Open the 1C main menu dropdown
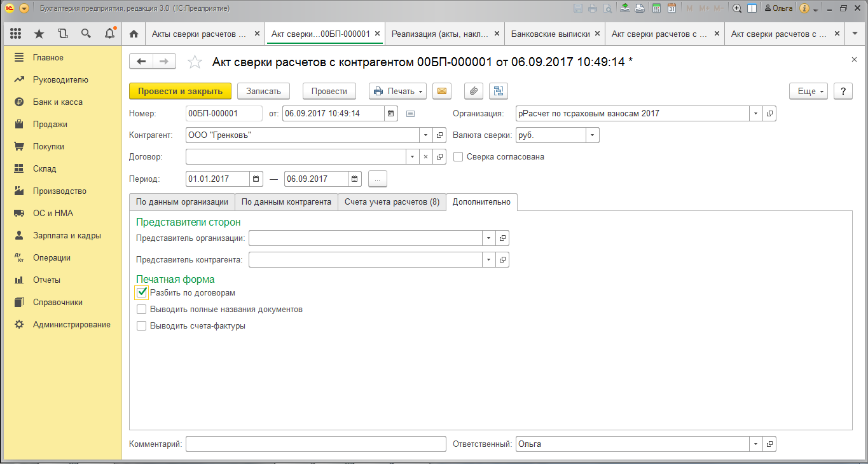Screen dimensions: 868x464 [24, 9]
